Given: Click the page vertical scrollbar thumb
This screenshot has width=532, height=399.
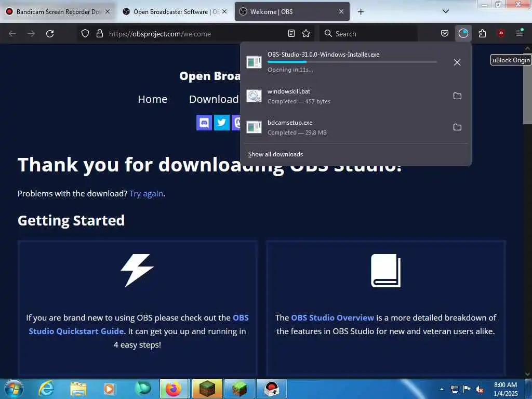Looking at the screenshot, I should coord(527,88).
